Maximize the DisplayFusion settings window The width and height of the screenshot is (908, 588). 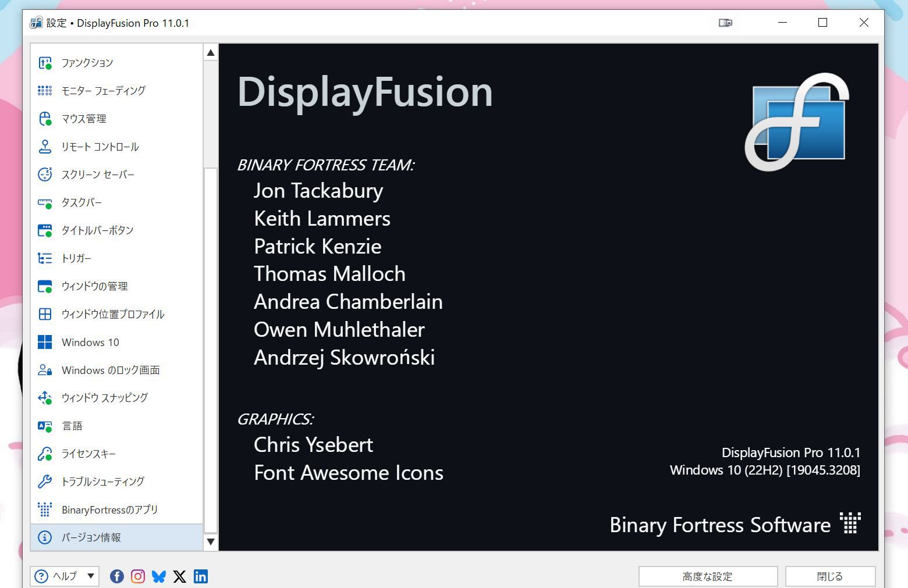[x=822, y=23]
